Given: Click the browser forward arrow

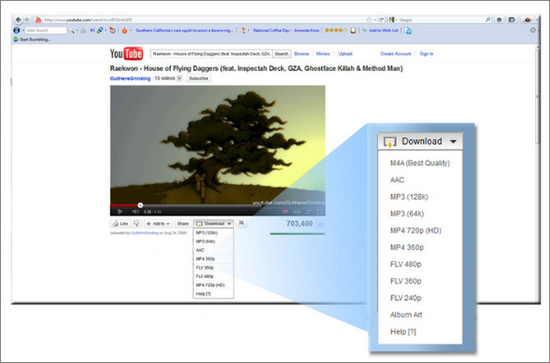Looking at the screenshot, I should 27,20.
